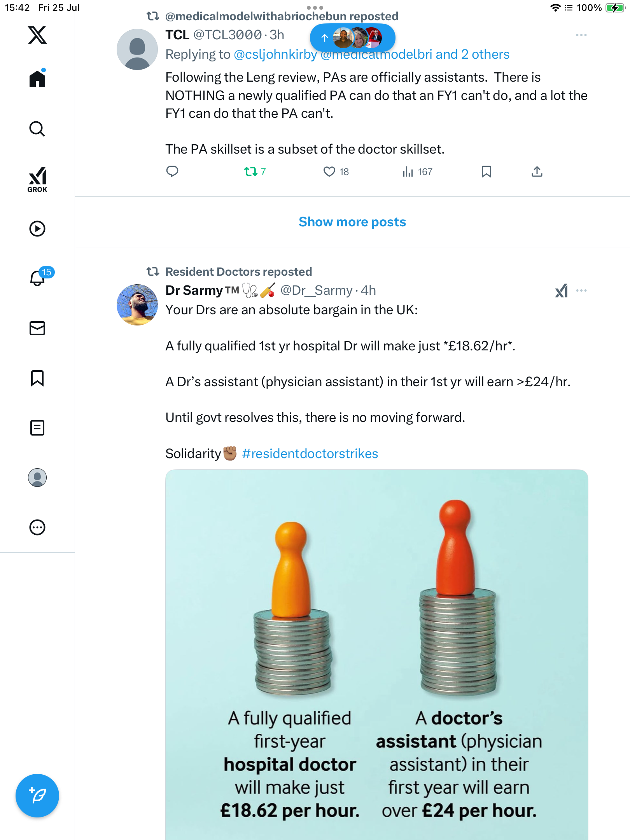
Task: Open more options for the TCL post
Action: [581, 35]
